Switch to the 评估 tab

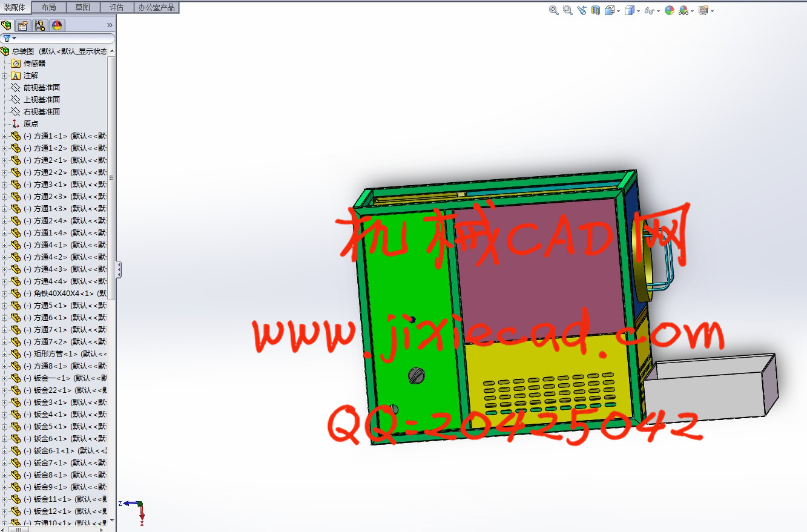[116, 7]
